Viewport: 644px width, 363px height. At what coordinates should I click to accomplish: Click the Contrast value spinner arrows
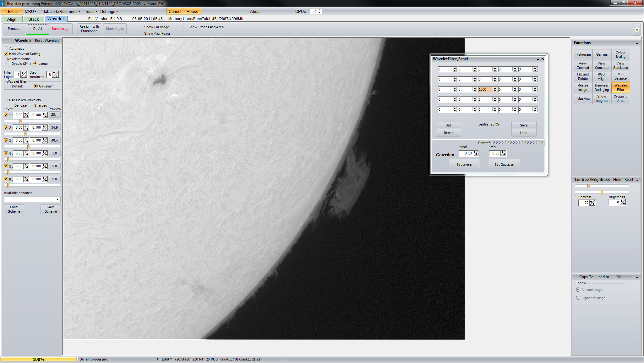click(592, 203)
